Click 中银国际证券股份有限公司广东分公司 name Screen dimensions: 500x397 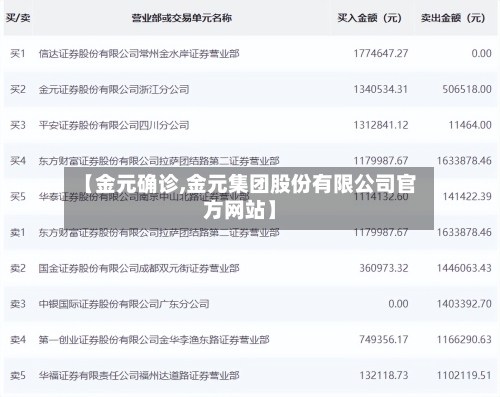124,304
